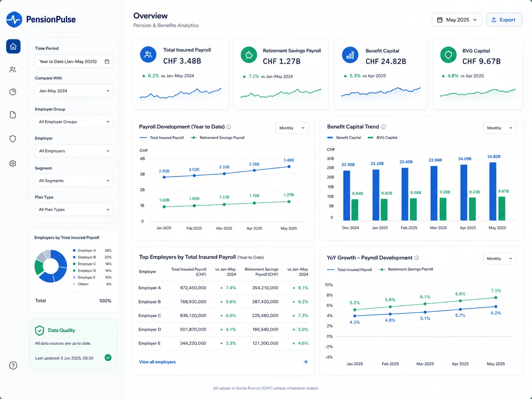
Task: Toggle the Retirement Savings Payroll legend in Payroll Development
Action: coord(218,138)
